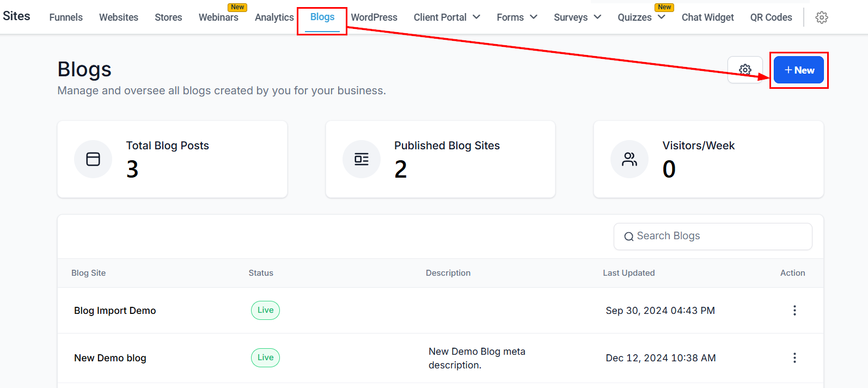Viewport: 868px width, 388px height.
Task: Click the Published Blog Sites label
Action: 447,145
